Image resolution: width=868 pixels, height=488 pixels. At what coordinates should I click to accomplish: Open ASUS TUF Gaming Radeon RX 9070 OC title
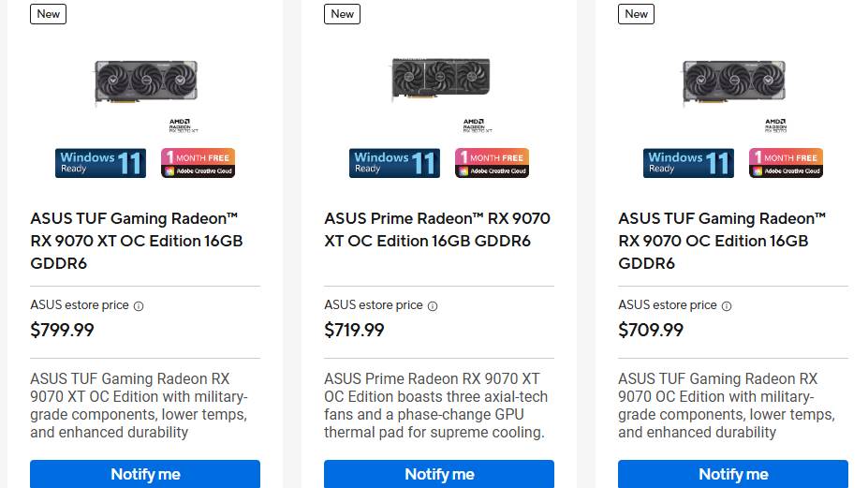[722, 241]
